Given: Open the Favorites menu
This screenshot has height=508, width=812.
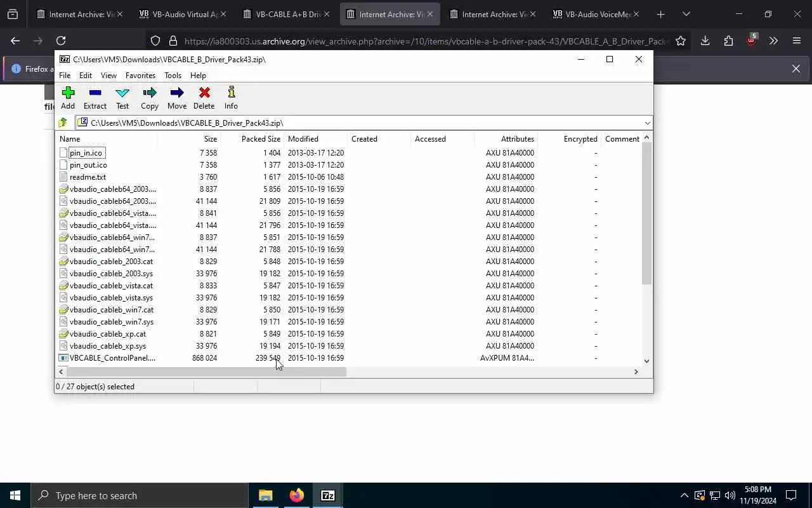Looking at the screenshot, I should tap(140, 75).
